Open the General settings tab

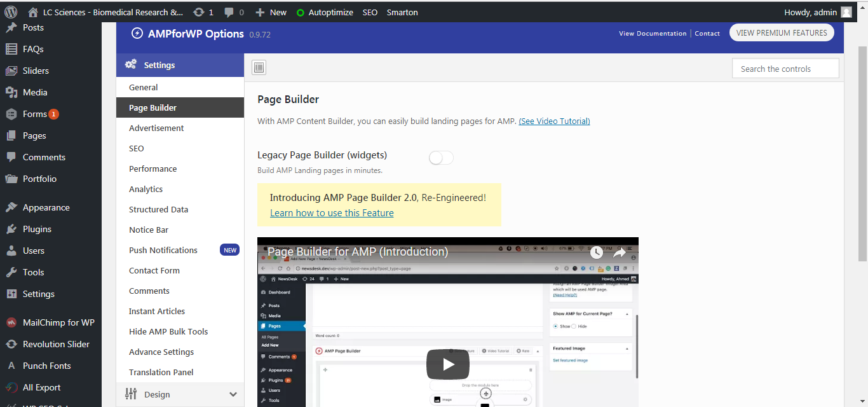click(x=180, y=87)
